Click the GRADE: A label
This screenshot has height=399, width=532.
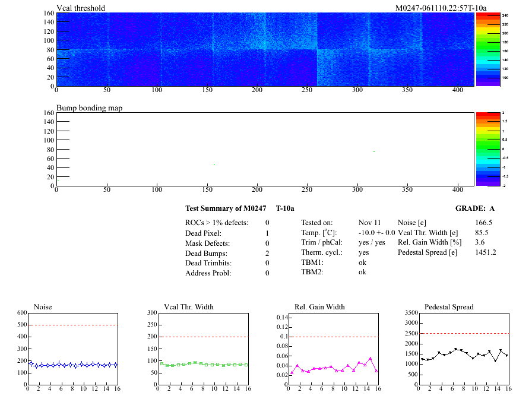coord(474,208)
